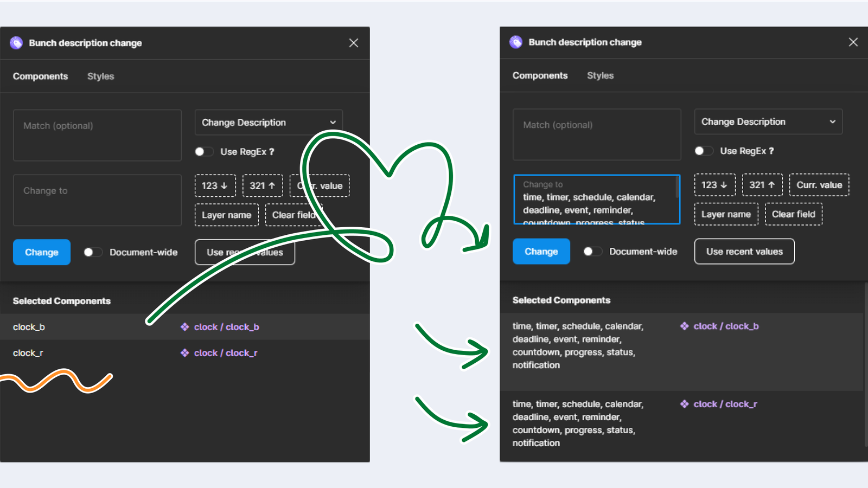Switch to Styles tab in left window

(x=101, y=76)
